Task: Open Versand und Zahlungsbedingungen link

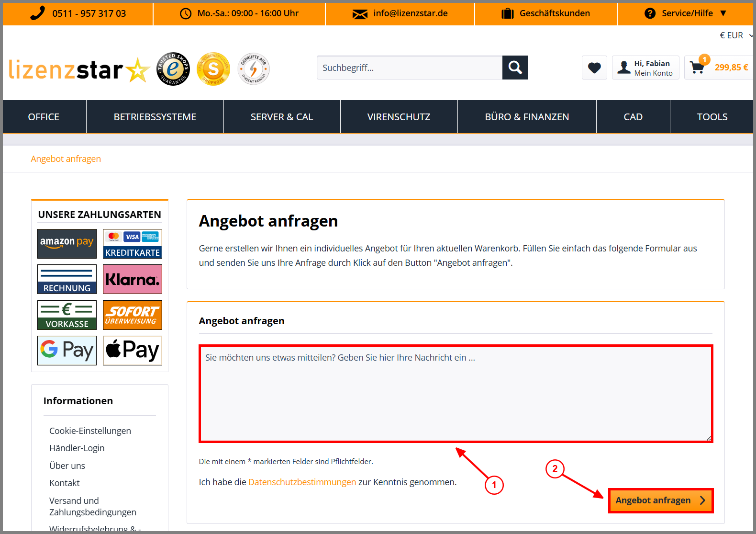Action: [x=93, y=506]
